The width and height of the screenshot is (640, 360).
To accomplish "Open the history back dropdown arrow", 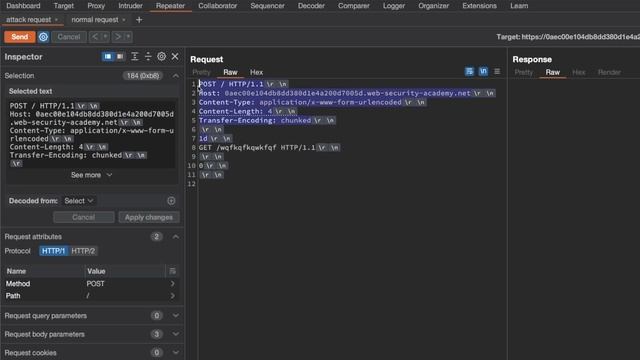I will pos(105,37).
